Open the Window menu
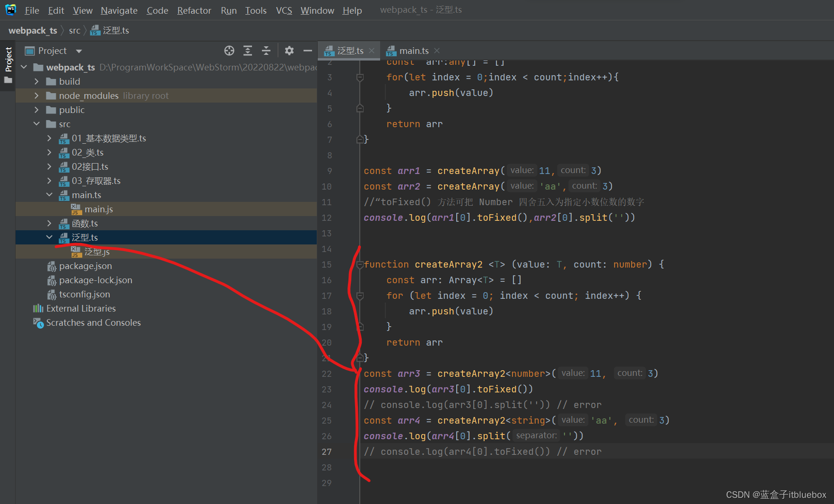This screenshot has width=834, height=504. 317,10
